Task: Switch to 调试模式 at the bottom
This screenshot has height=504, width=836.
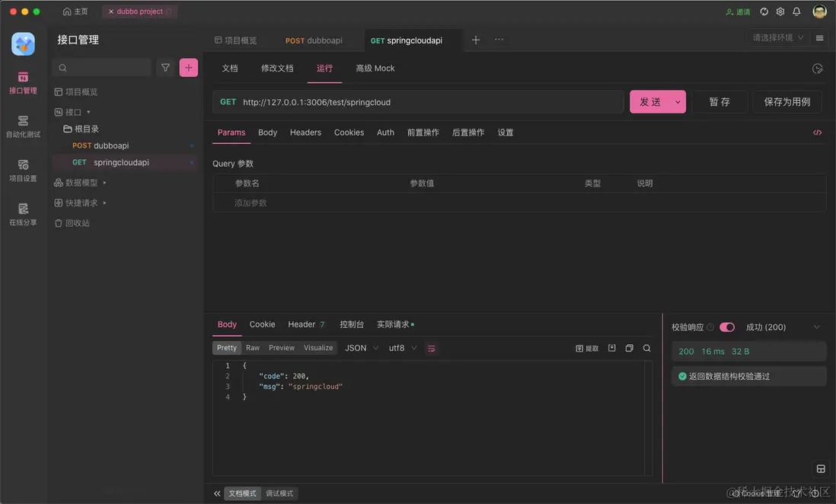Action: coord(279,493)
